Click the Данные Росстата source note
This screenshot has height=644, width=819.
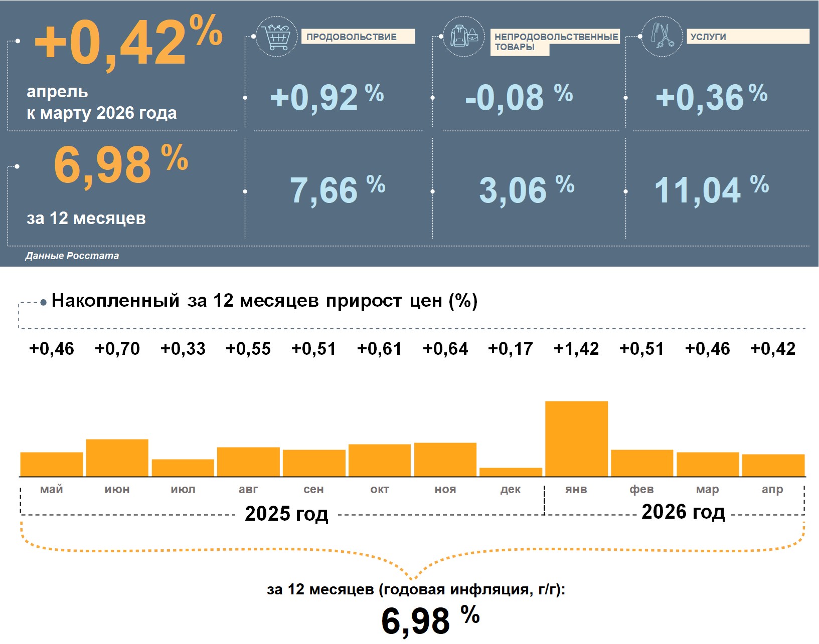point(72,256)
